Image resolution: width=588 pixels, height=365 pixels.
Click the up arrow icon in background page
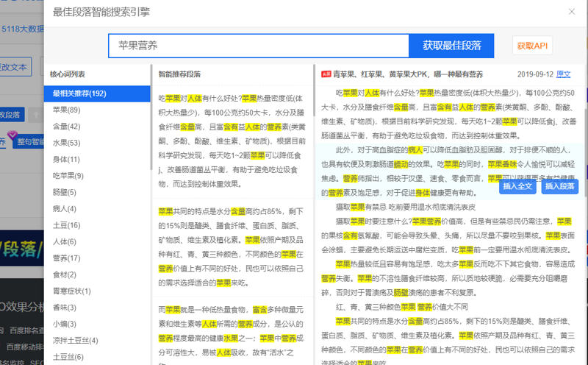coord(36,115)
